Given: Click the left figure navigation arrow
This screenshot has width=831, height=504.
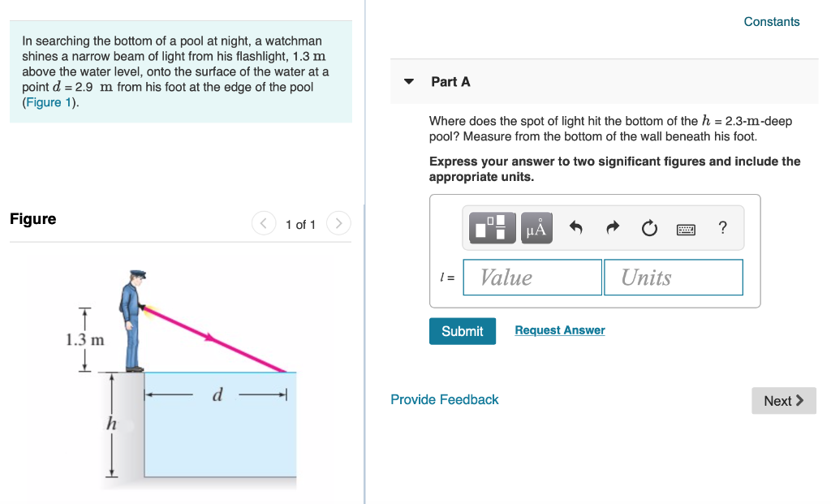Looking at the screenshot, I should 263,223.
